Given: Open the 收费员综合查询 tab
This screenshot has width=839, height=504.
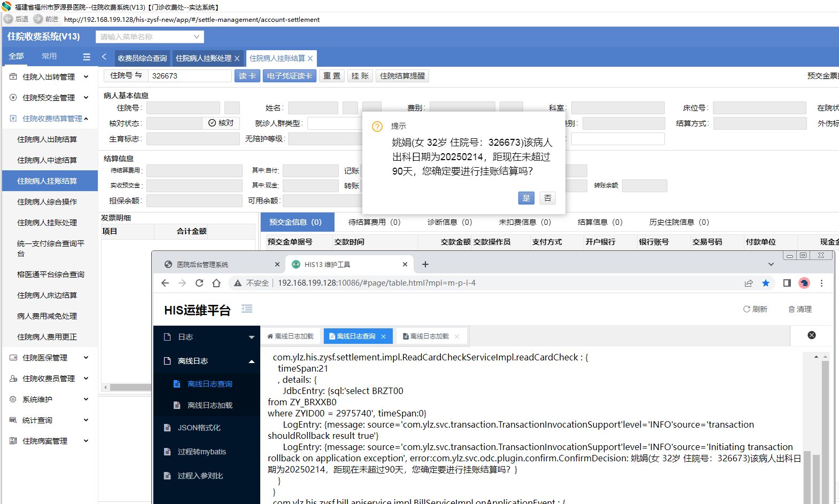Looking at the screenshot, I should pos(142,58).
